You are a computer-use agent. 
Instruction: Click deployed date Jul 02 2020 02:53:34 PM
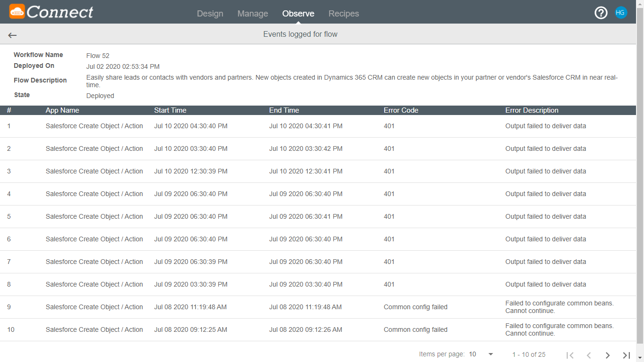pos(123,66)
